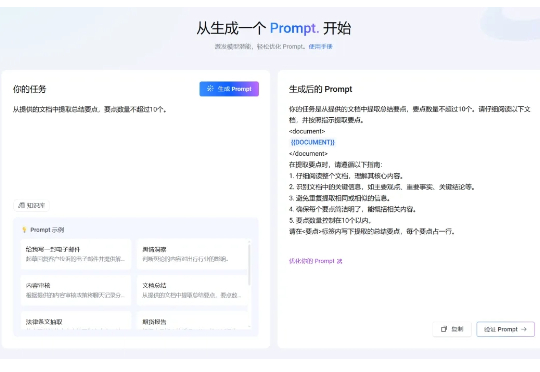Click the 从生成一个 Prompt. 开始 page title
This screenshot has width=540, height=372.
tap(274, 28)
